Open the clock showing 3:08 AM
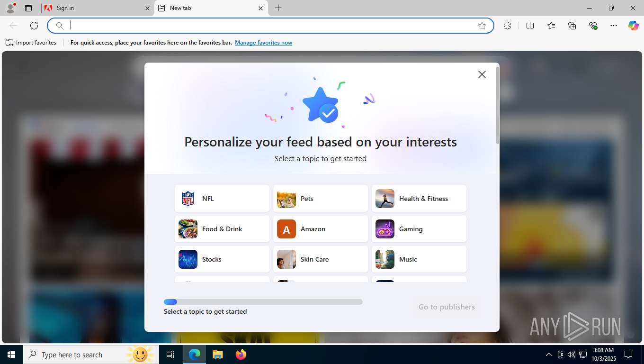644x364 pixels. click(x=603, y=355)
